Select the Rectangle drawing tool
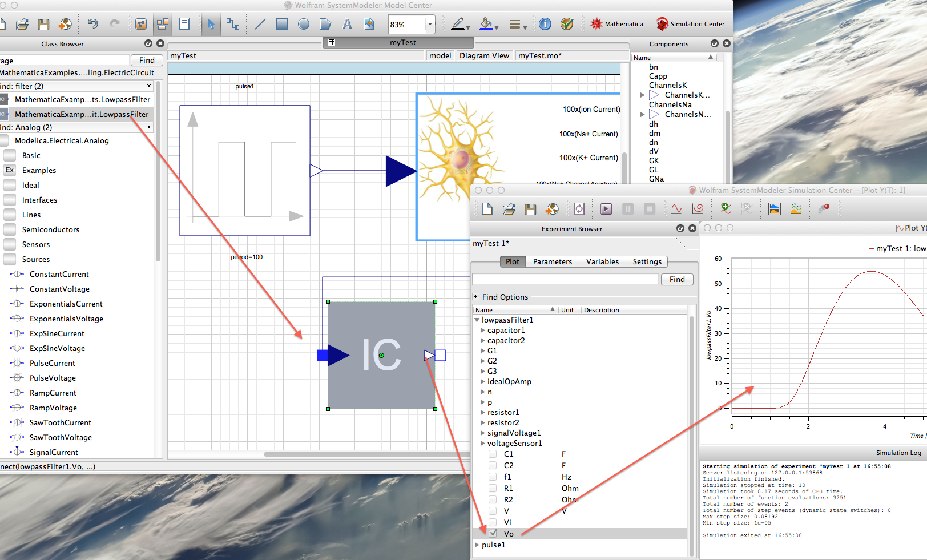927x560 pixels. point(281,24)
